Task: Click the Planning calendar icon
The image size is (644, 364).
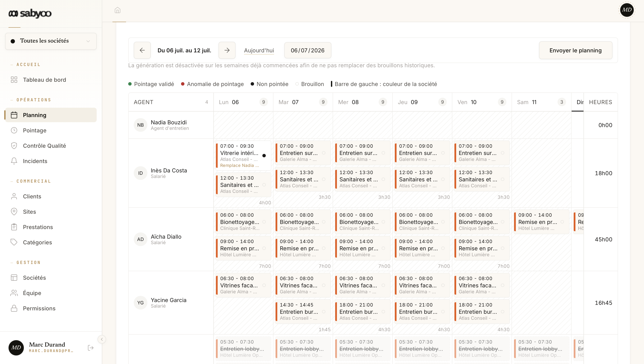Action: click(x=14, y=115)
